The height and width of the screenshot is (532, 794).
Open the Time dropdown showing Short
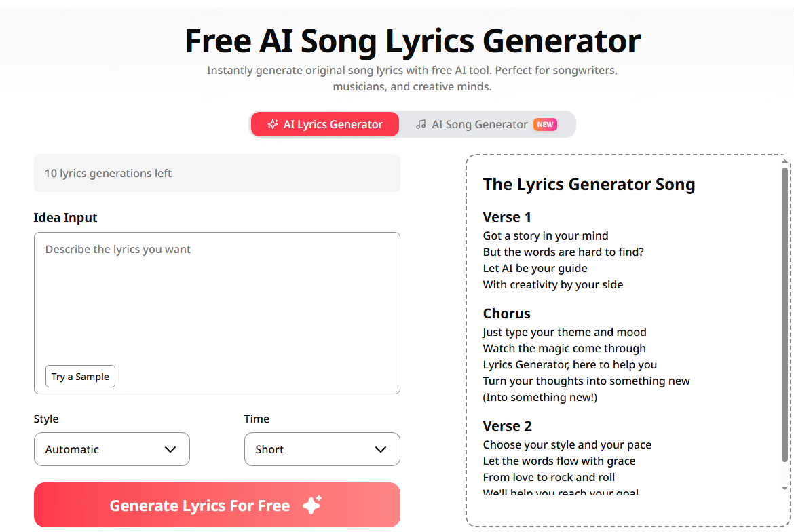[x=322, y=449]
